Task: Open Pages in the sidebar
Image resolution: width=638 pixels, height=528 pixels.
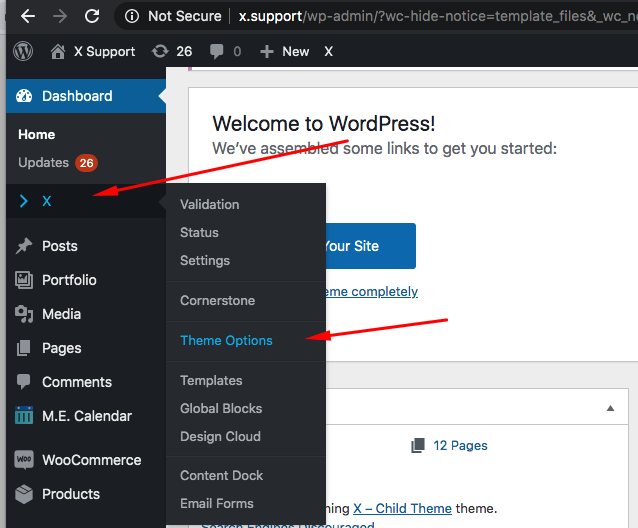Action: pos(61,348)
